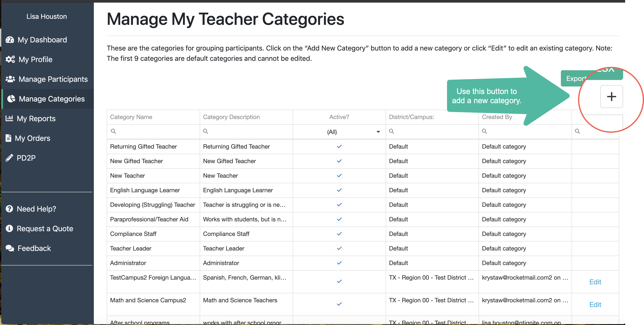The height and width of the screenshot is (325, 644).
Task: Click the Active filter dropdown arrow
Action: coord(378,132)
